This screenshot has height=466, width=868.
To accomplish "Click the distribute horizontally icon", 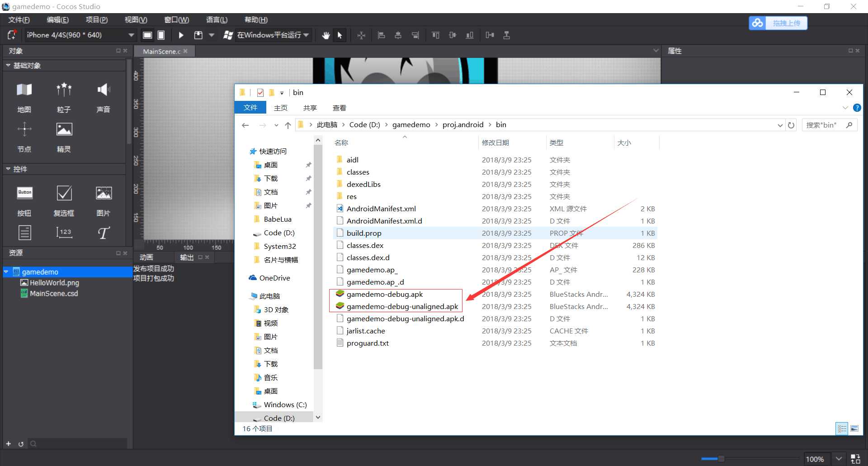I will 490,35.
